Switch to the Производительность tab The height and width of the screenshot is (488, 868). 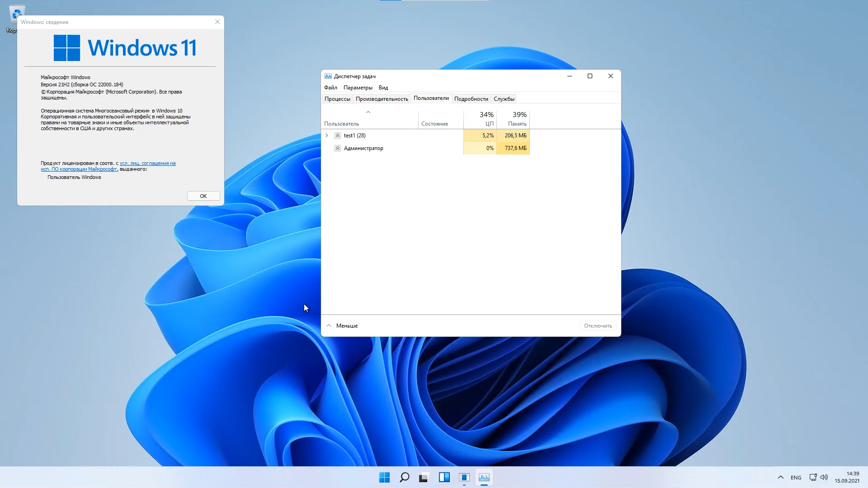point(382,99)
